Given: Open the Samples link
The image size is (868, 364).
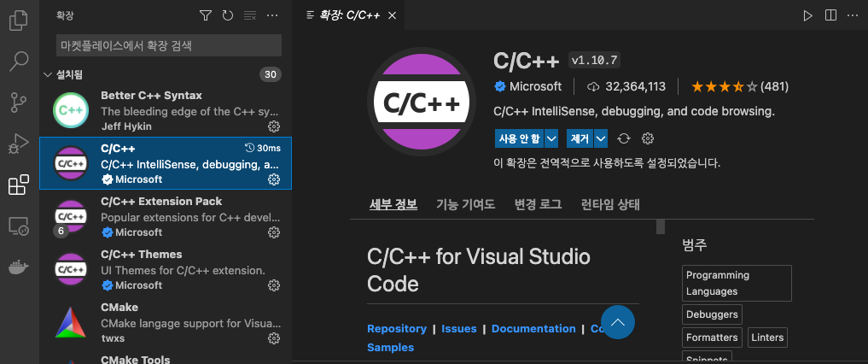Looking at the screenshot, I should pos(390,348).
